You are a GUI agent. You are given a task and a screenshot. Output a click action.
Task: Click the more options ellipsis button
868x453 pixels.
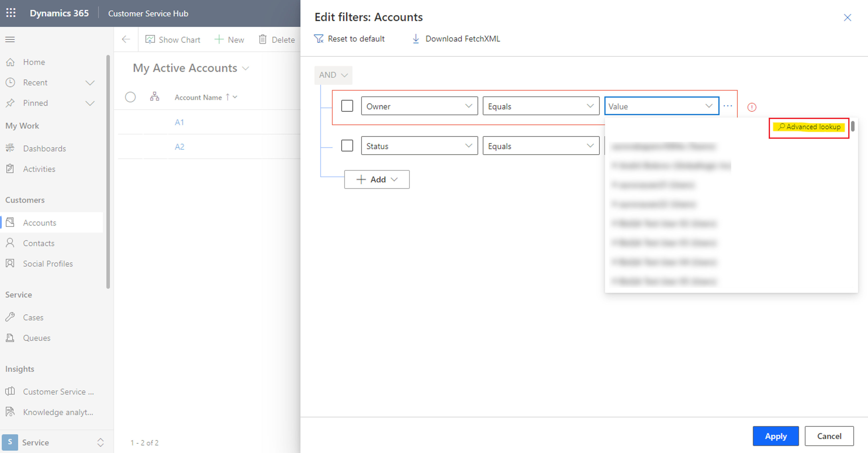(x=728, y=106)
